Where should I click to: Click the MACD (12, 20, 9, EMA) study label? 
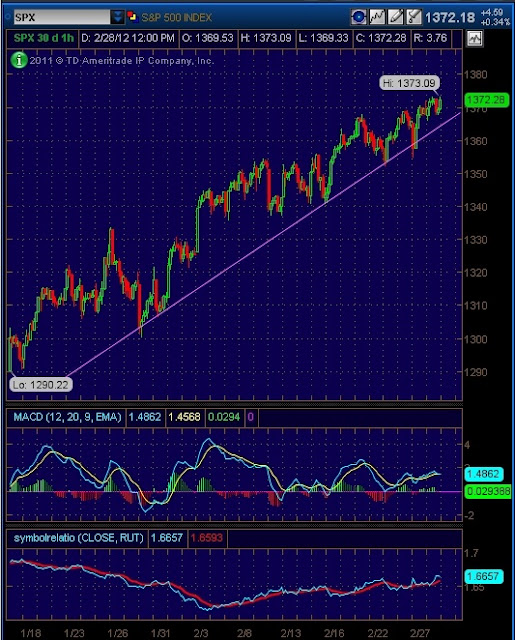[67, 417]
